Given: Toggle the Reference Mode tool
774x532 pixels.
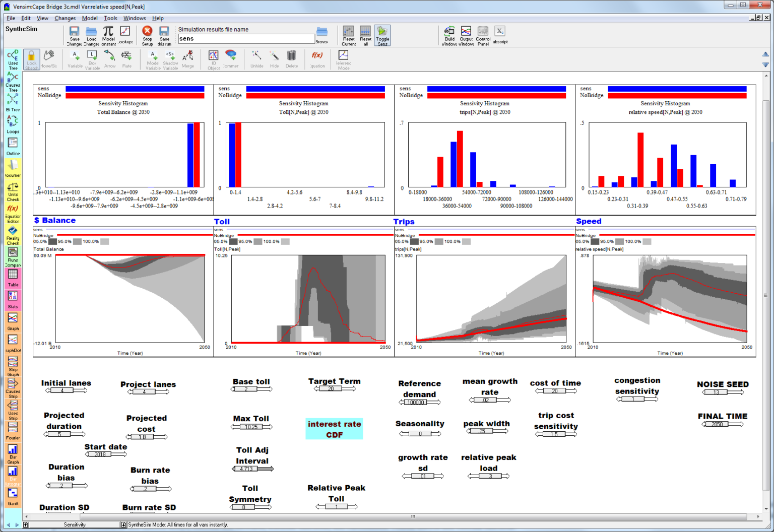Looking at the screenshot, I should tap(343, 59).
